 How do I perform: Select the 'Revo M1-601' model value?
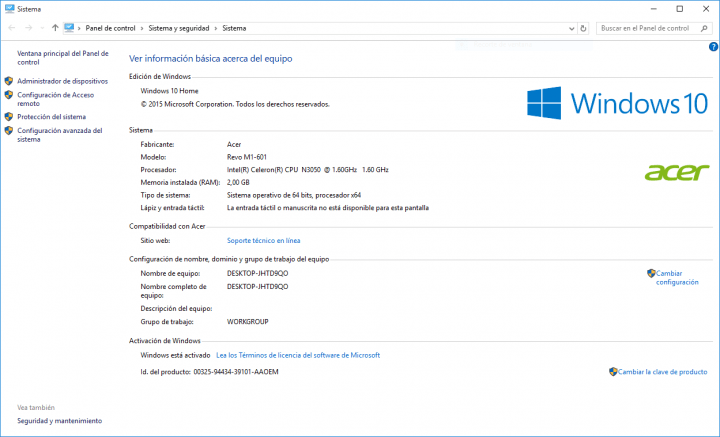[x=247, y=157]
